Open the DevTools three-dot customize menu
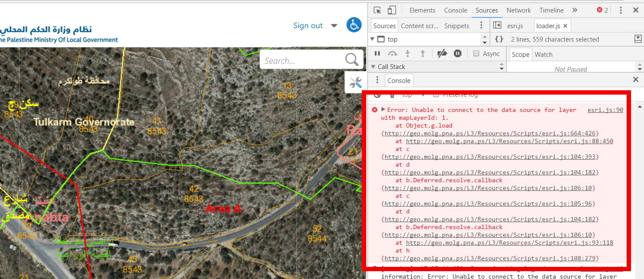Screen dimensions: 644x279 click(x=621, y=10)
